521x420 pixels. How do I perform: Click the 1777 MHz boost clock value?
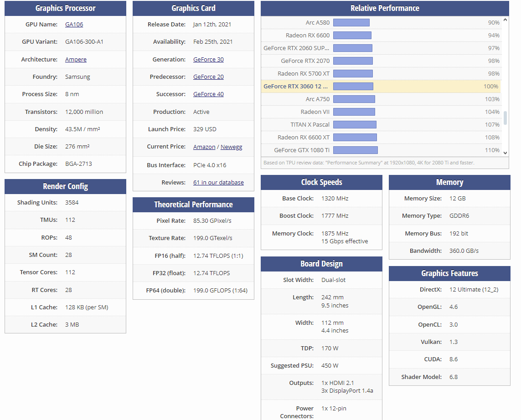pos(335,216)
